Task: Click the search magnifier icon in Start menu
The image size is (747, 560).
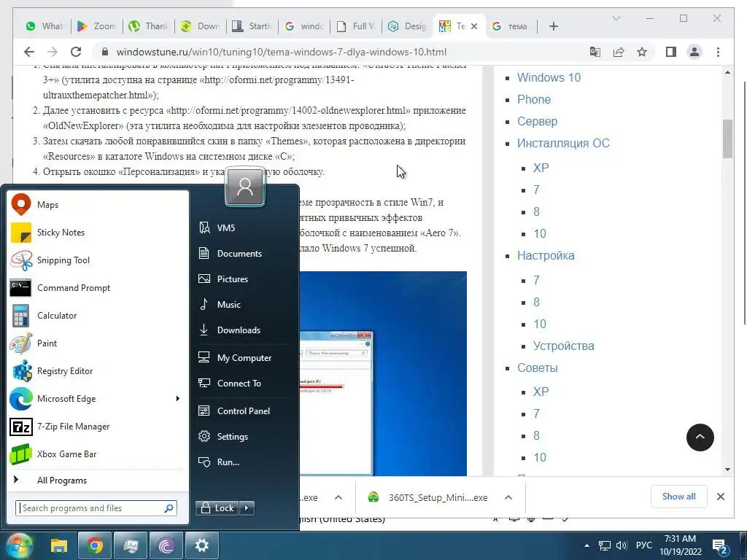Action: [169, 508]
